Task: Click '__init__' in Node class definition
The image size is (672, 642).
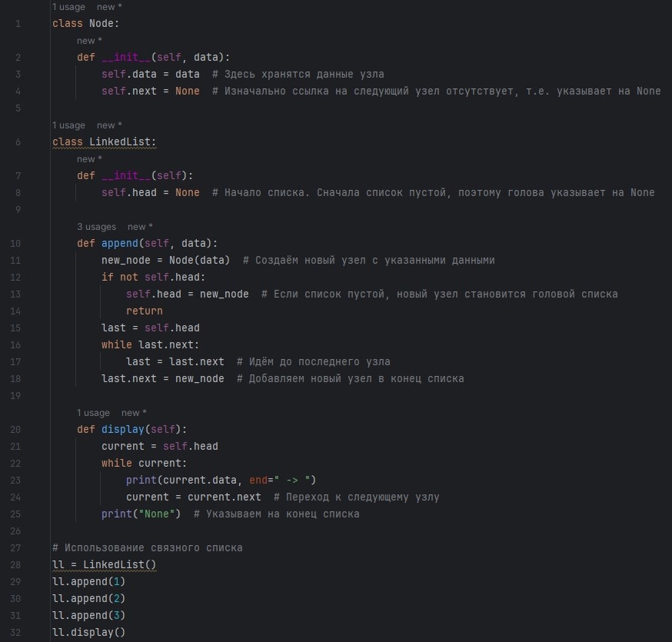Action: tap(126, 58)
